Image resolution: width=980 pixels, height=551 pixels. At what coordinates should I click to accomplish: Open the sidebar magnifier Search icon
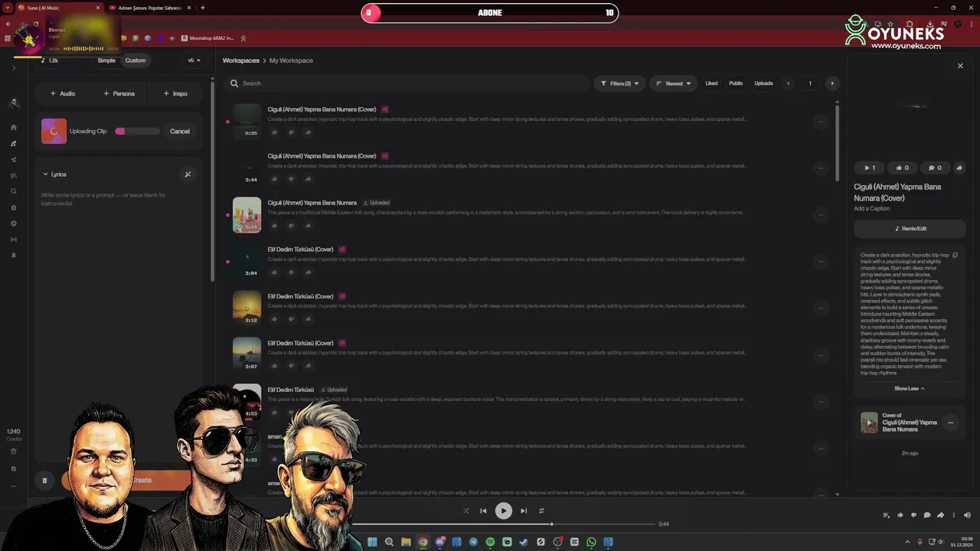tap(14, 192)
